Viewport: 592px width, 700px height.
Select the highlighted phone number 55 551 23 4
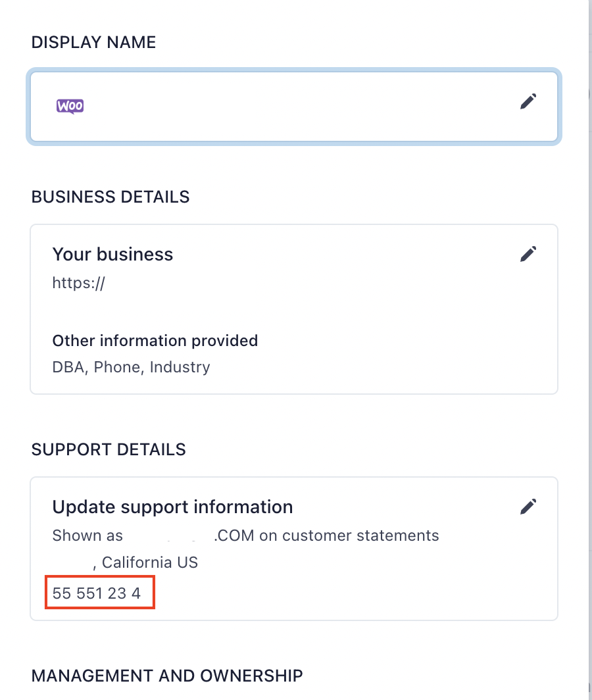point(99,592)
